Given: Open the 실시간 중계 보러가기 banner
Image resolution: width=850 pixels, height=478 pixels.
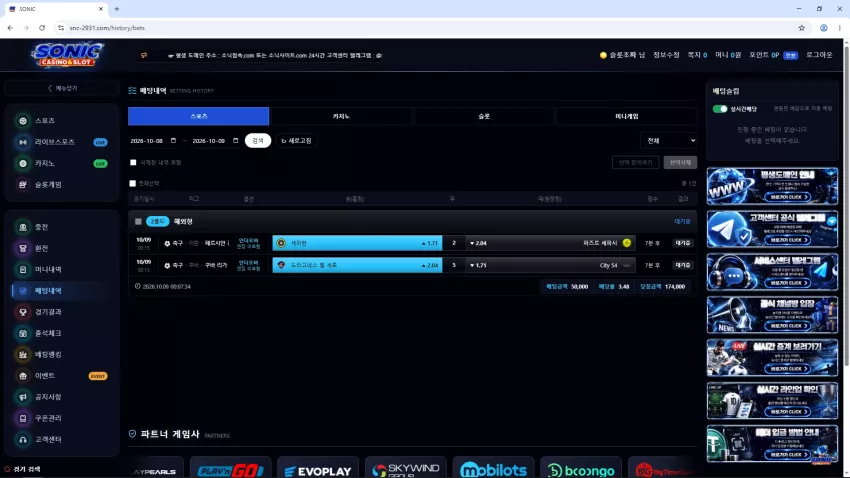Looking at the screenshot, I should pos(772,358).
